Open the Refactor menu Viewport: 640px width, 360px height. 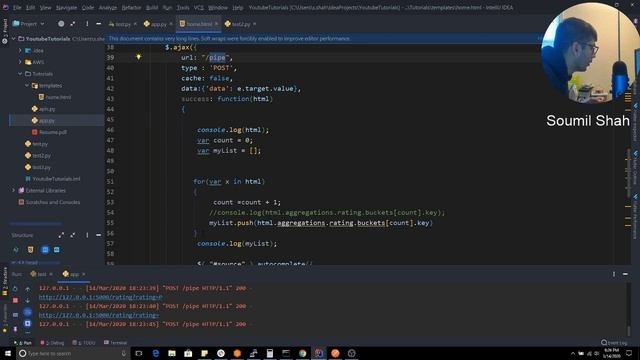point(131,7)
